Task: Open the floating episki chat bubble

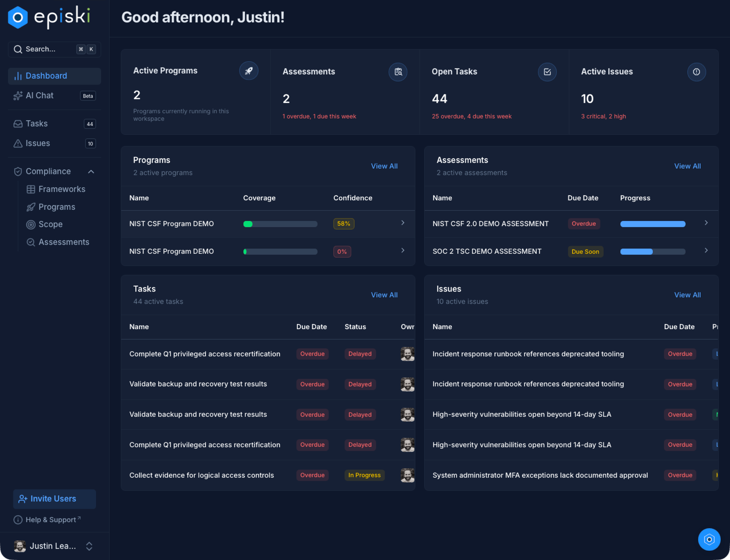Action: 709,539
